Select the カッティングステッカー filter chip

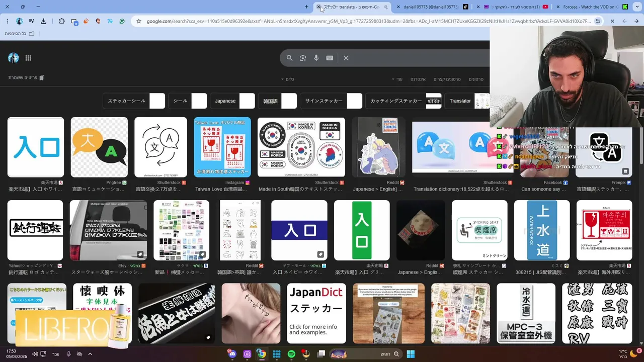tap(404, 101)
